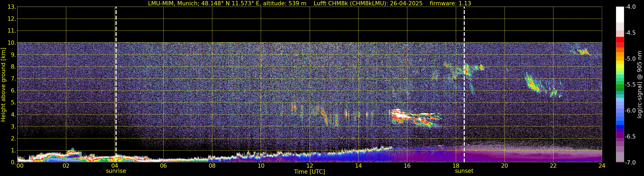Click the dark purple colorbar segment near -6.5
This screenshot has width=644, height=176.
(x=620, y=136)
